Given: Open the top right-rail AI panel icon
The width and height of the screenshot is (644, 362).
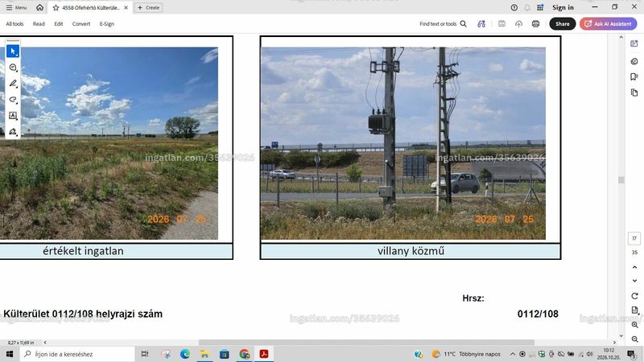Looking at the screenshot, I should pos(634,43).
